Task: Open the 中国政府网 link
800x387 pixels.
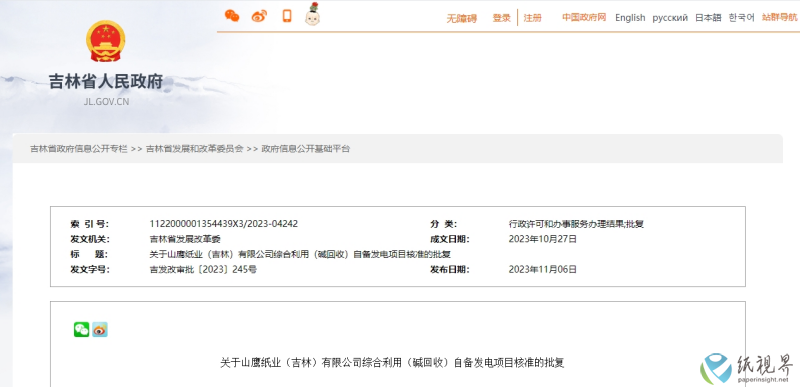Action: 584,17
